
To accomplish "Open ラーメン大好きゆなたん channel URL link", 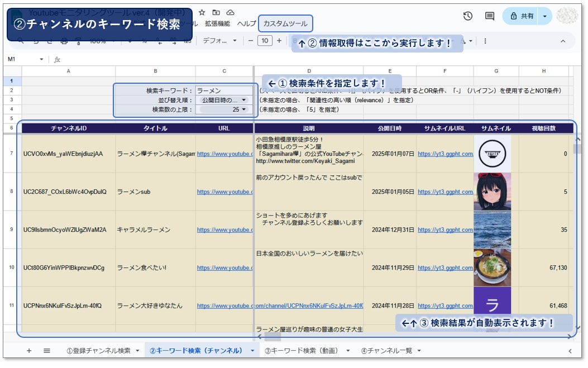I will [x=280, y=305].
